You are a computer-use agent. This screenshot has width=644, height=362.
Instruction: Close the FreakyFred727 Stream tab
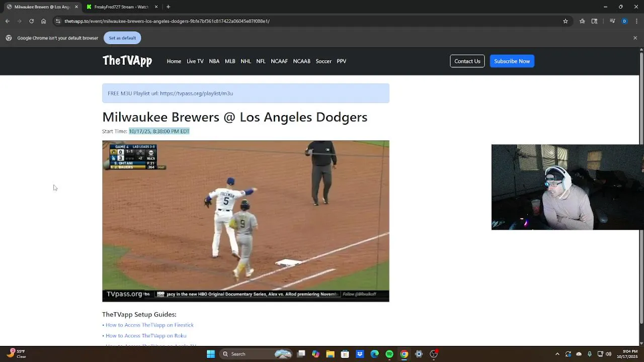click(156, 7)
